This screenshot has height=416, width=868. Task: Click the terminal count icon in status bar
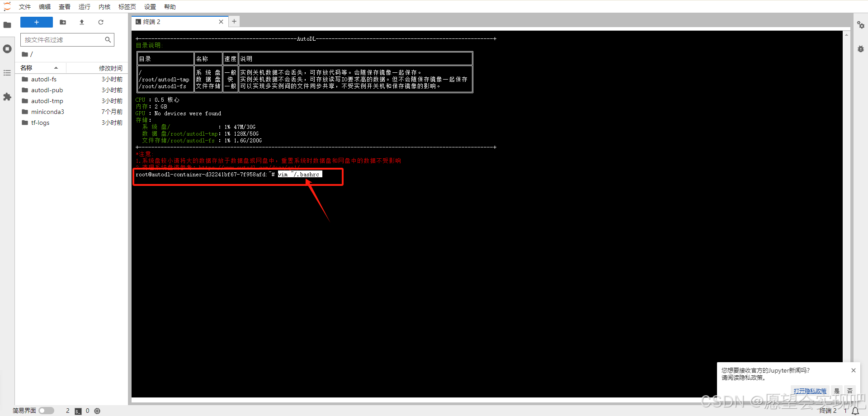(x=78, y=411)
